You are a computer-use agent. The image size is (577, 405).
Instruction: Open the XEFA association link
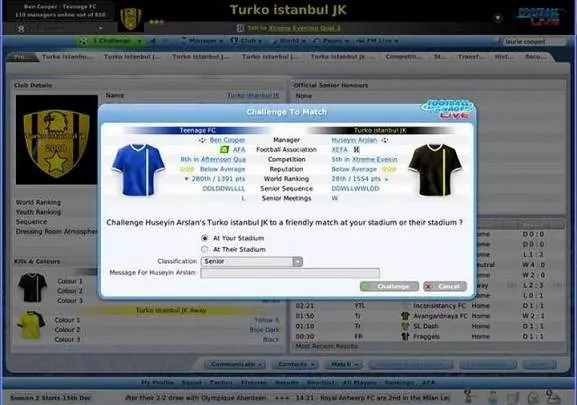pos(339,150)
